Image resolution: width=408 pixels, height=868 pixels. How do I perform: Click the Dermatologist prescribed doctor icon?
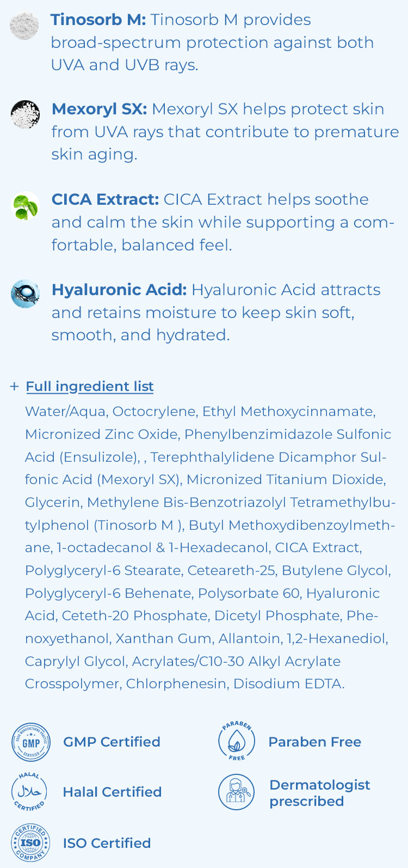point(236,792)
